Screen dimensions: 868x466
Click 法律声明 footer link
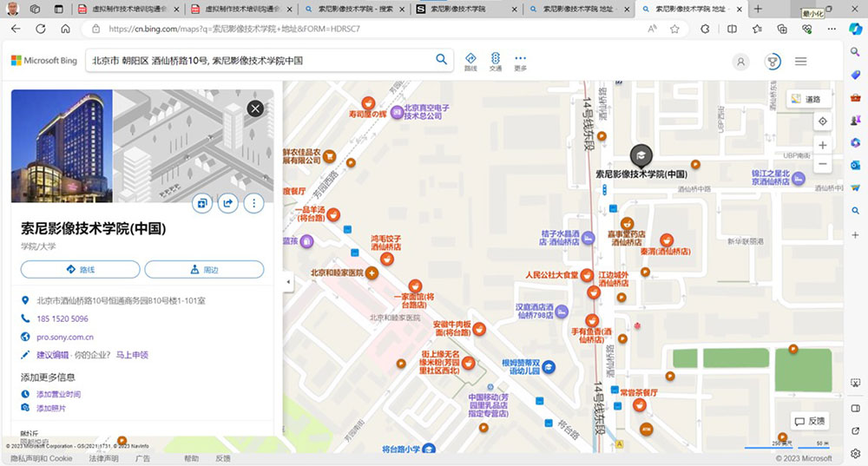[103, 458]
